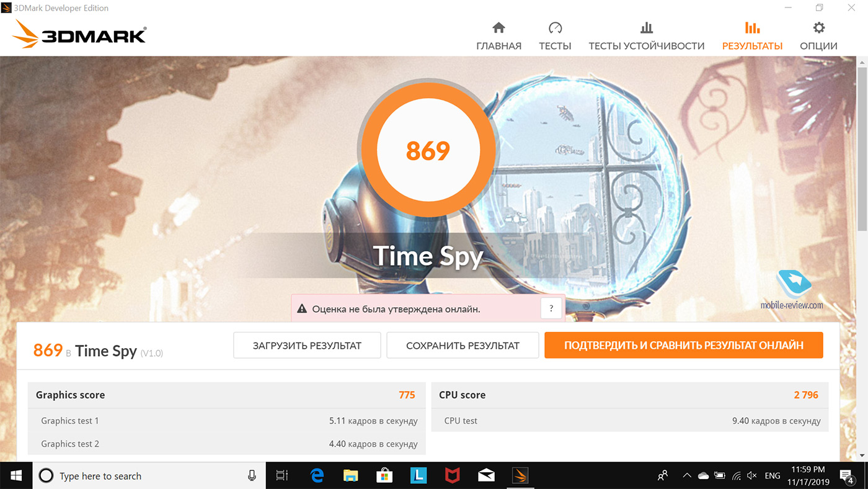
Task: Click the Graphics score value 775
Action: click(407, 395)
